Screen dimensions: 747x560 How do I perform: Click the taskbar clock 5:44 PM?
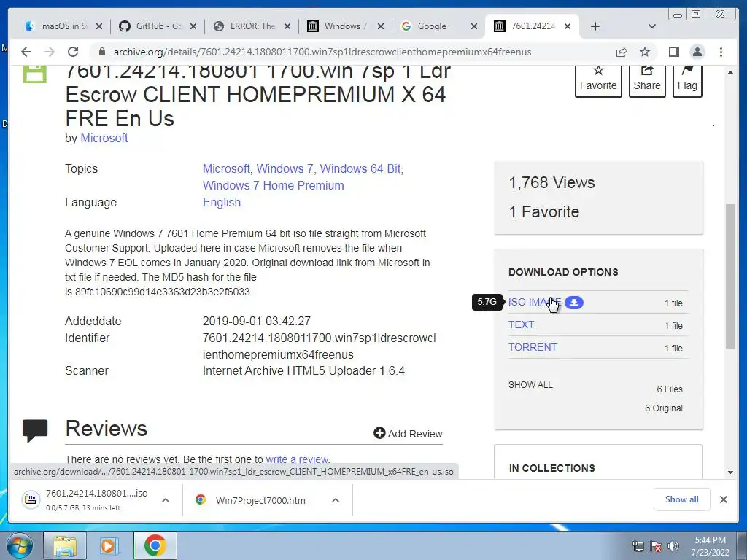[x=710, y=540]
